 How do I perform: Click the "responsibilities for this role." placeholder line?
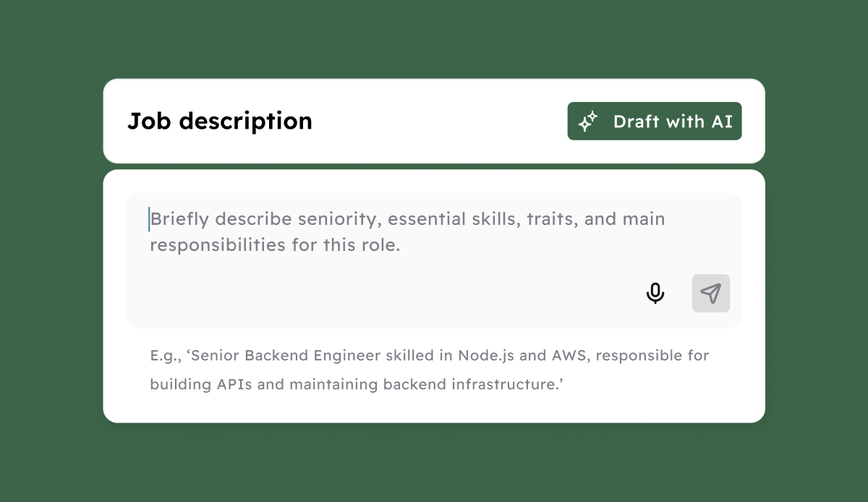(275, 245)
